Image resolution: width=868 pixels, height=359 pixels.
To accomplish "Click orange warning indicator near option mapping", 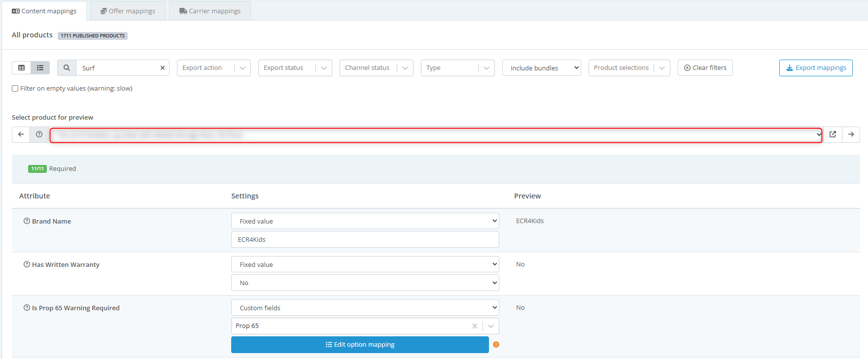I will [496, 345].
